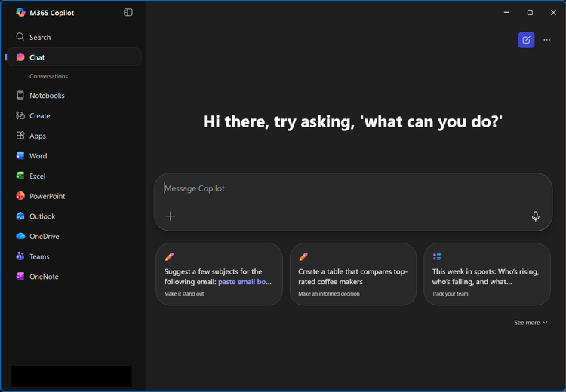
Task: Click the new chat compose icon
Action: click(x=526, y=40)
